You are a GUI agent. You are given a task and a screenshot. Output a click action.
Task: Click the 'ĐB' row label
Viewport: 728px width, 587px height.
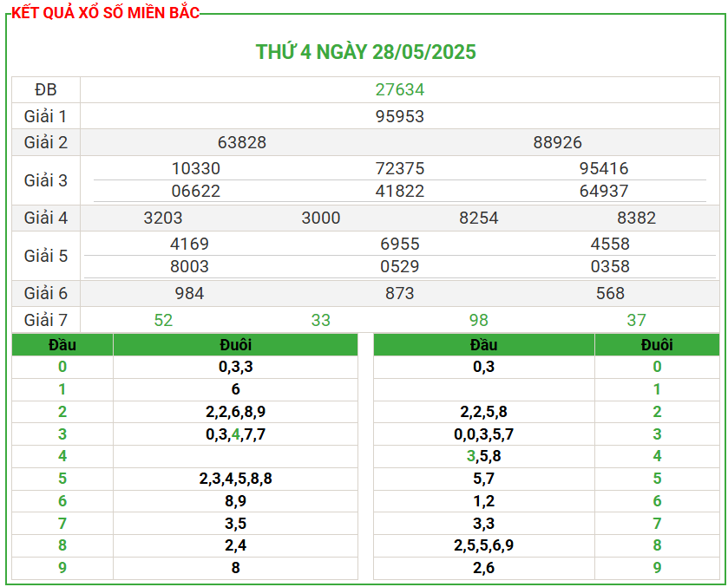click(45, 89)
